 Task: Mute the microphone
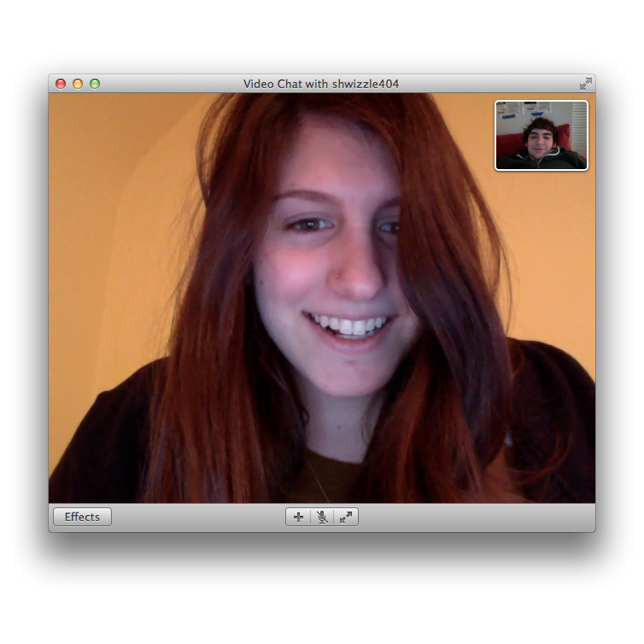click(x=322, y=517)
